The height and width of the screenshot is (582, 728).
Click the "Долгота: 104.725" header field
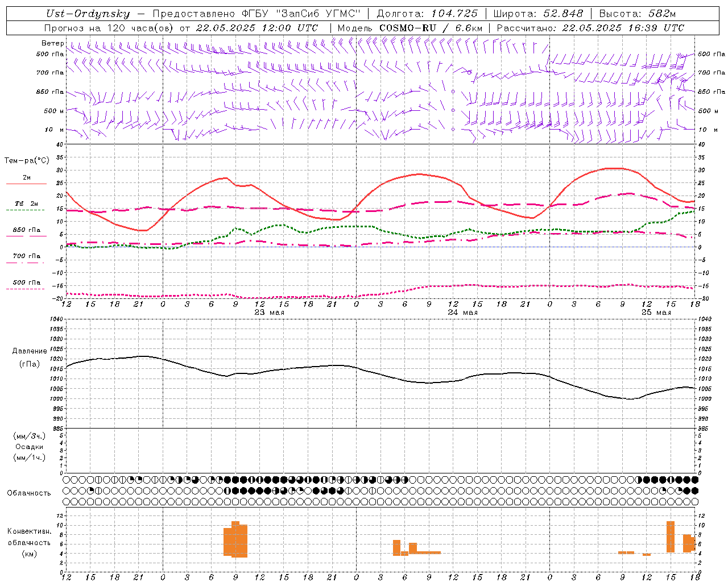pyautogui.click(x=427, y=14)
